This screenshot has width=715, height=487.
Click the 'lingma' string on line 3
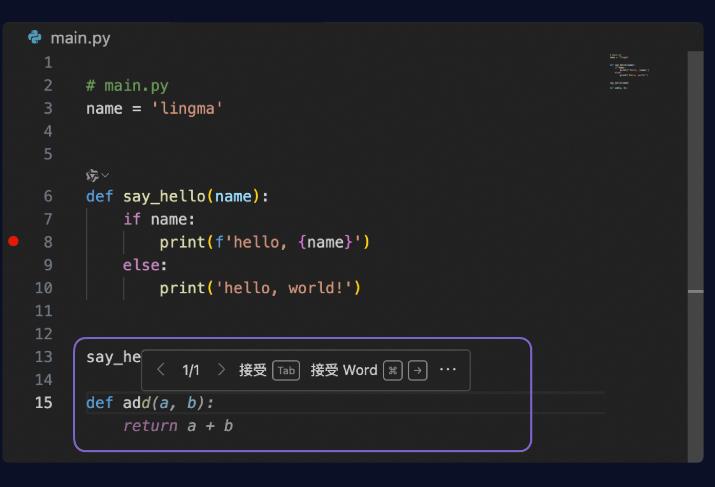pos(186,108)
